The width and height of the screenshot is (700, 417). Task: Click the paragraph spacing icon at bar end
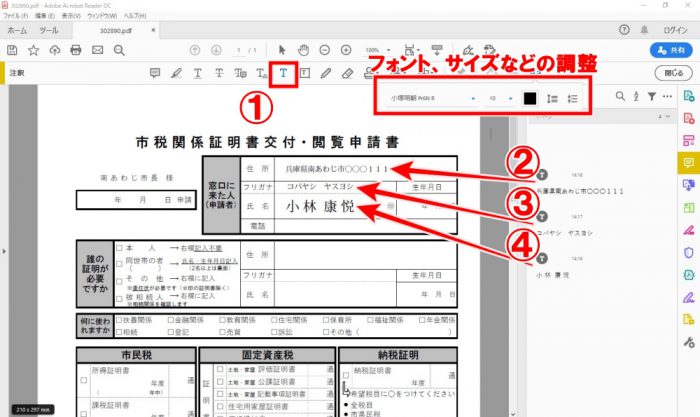point(573,99)
